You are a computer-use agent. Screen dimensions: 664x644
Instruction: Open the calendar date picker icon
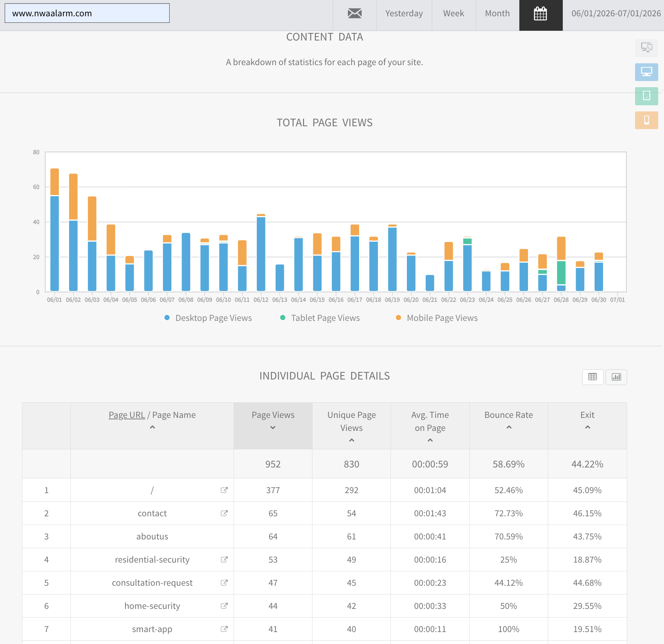(541, 14)
